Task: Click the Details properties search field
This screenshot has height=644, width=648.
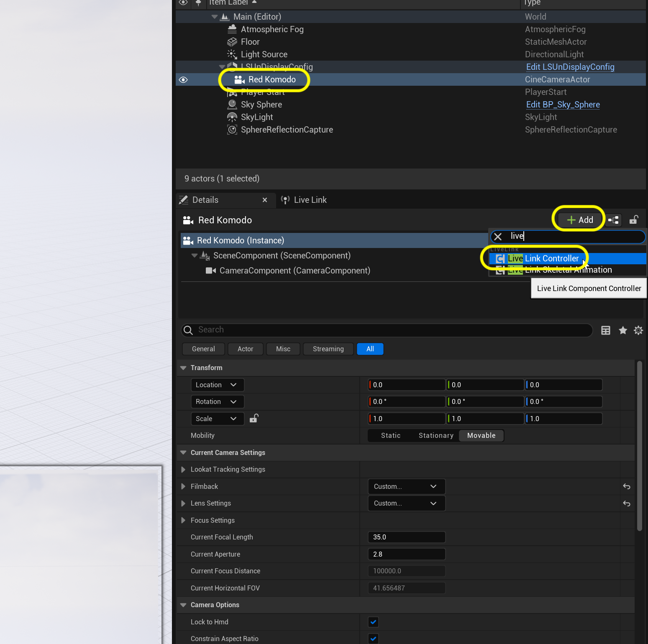Action: pyautogui.click(x=387, y=330)
